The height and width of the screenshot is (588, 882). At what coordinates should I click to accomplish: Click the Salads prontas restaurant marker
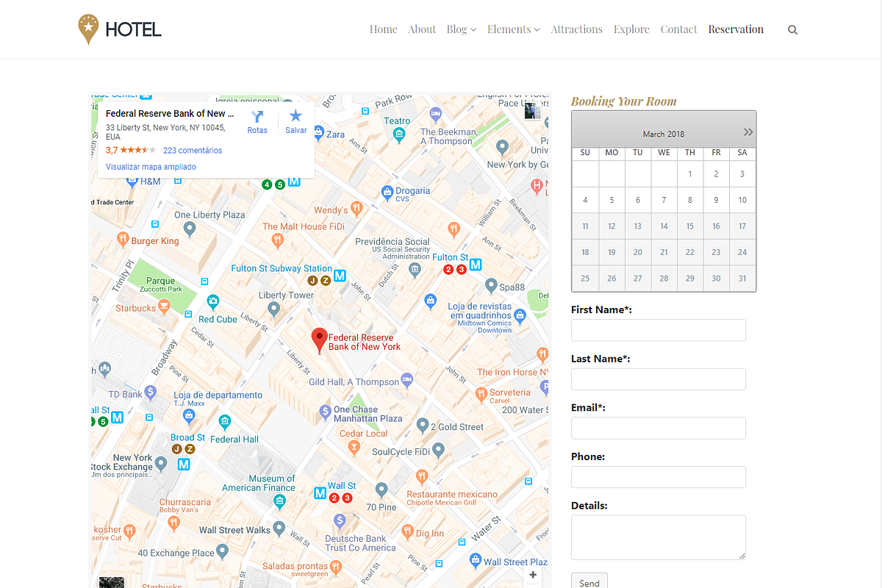tap(336, 566)
